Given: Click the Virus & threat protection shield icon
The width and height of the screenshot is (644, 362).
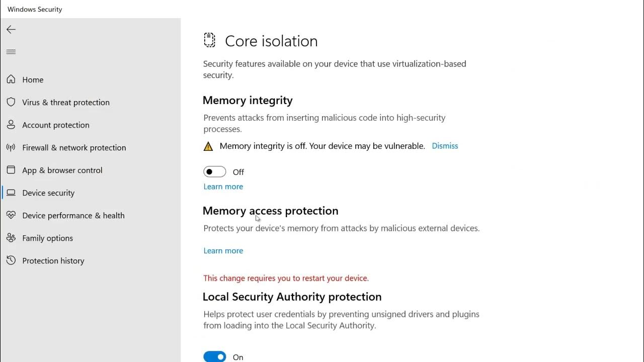Looking at the screenshot, I should pos(11,102).
